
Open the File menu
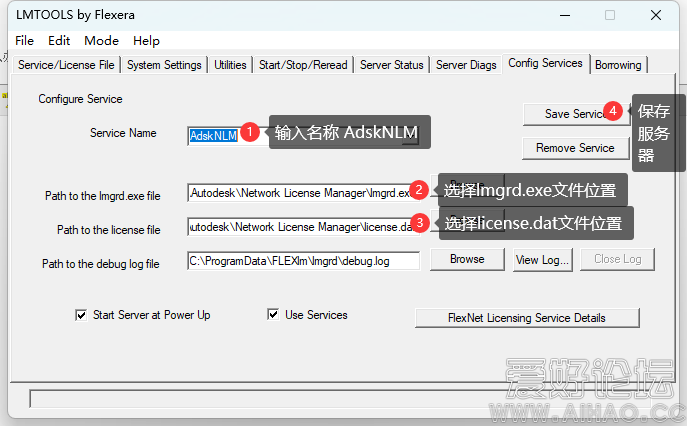click(25, 41)
